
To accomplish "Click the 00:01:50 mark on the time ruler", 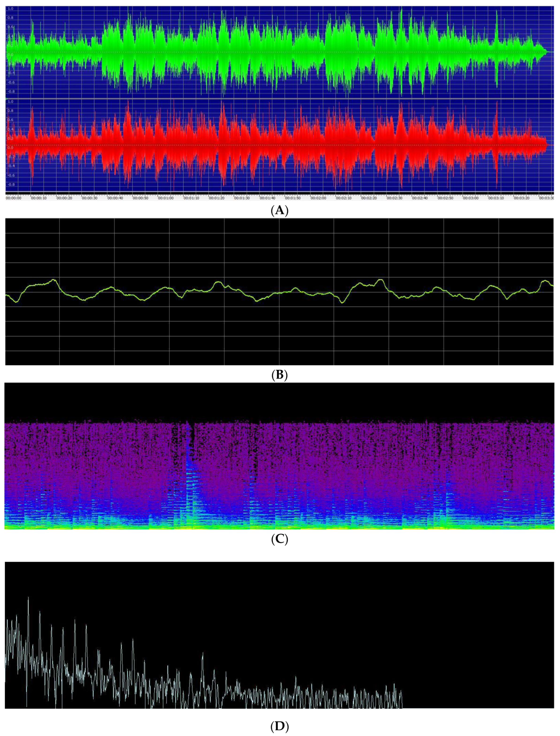I will click(x=293, y=198).
